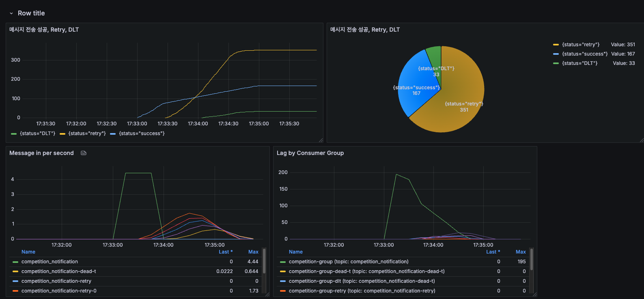Click the resize handle icon of the Message in per second panel
The height and width of the screenshot is (299, 644).
[x=267, y=295]
